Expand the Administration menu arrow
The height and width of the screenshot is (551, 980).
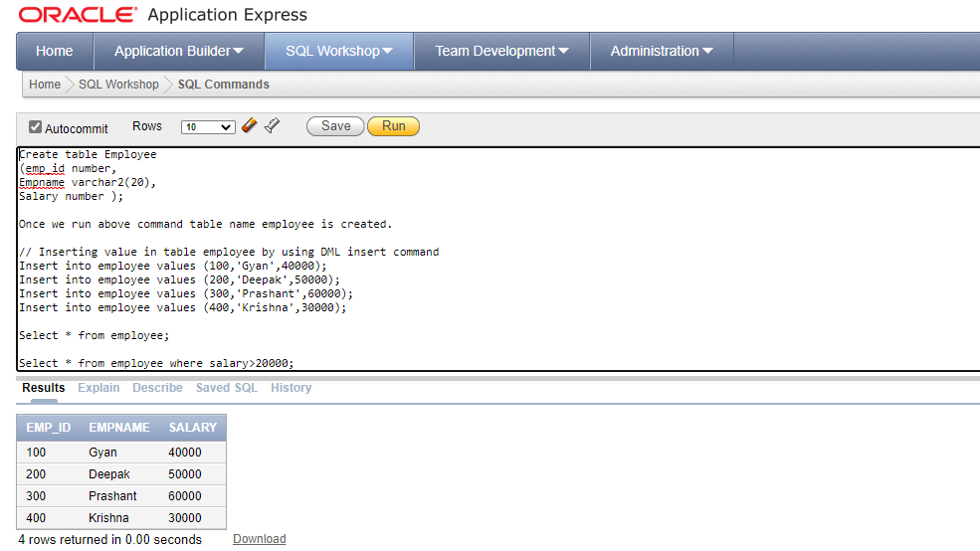[707, 52]
